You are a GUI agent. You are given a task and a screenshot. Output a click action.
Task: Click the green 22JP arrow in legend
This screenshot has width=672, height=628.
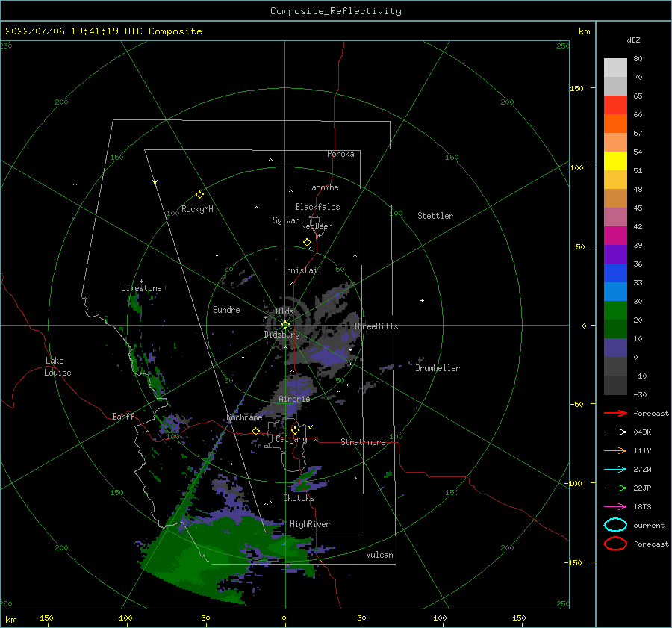coord(615,488)
